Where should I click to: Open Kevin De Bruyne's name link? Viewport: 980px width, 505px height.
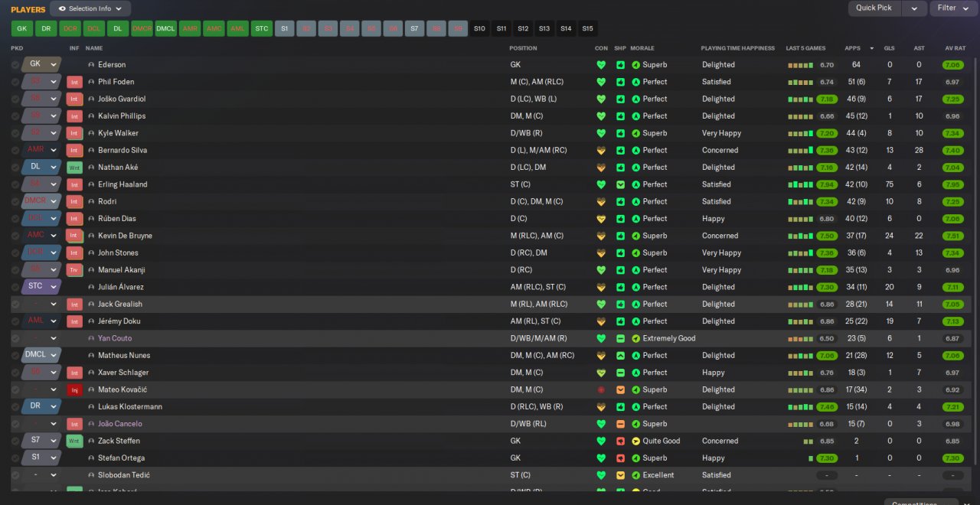[x=125, y=236]
